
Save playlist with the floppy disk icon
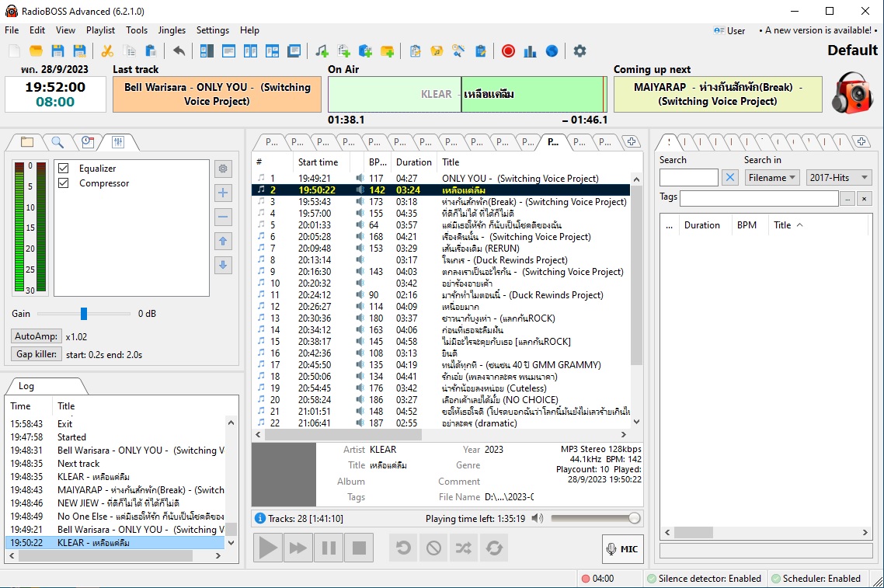57,51
